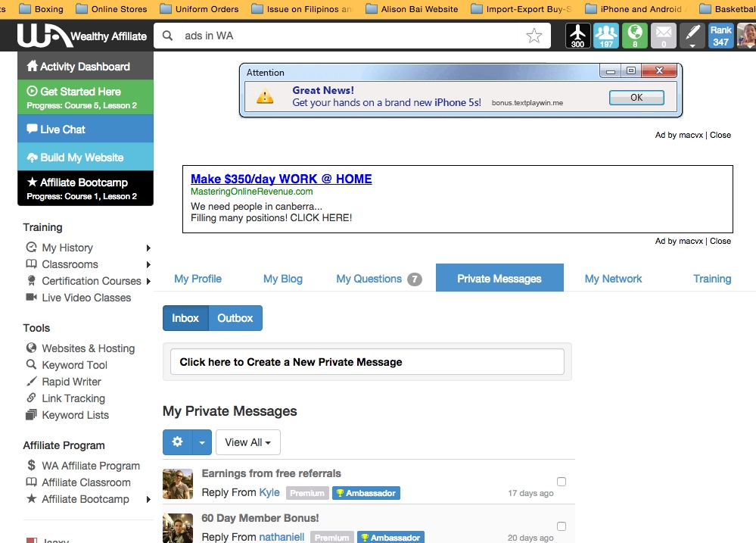Viewport: 756px width, 543px height.
Task: Switch to My Blog tab
Action: point(283,279)
